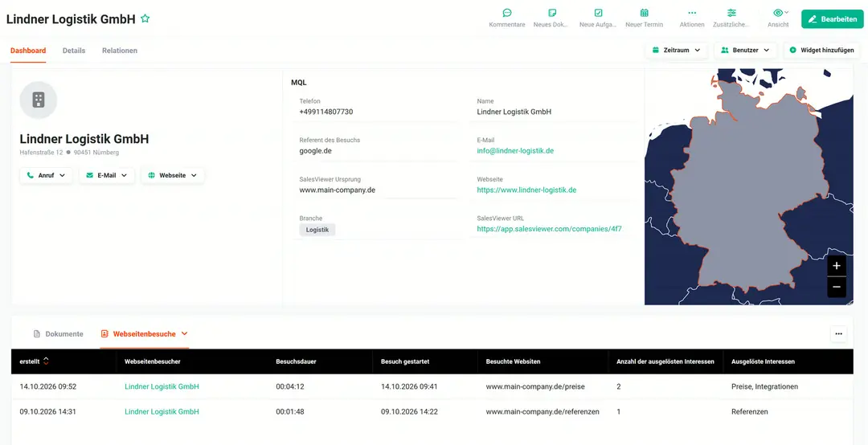The width and height of the screenshot is (868, 445).
Task: Click Referent des Besuchs value google.de
Action: click(316, 150)
